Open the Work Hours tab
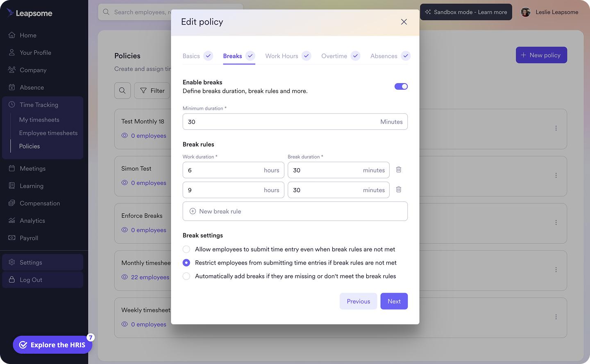This screenshot has width=590, height=364. pos(281,56)
